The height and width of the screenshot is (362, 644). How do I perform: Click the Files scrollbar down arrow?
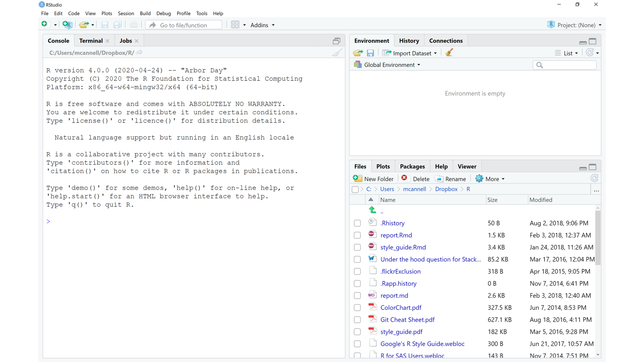(598, 355)
